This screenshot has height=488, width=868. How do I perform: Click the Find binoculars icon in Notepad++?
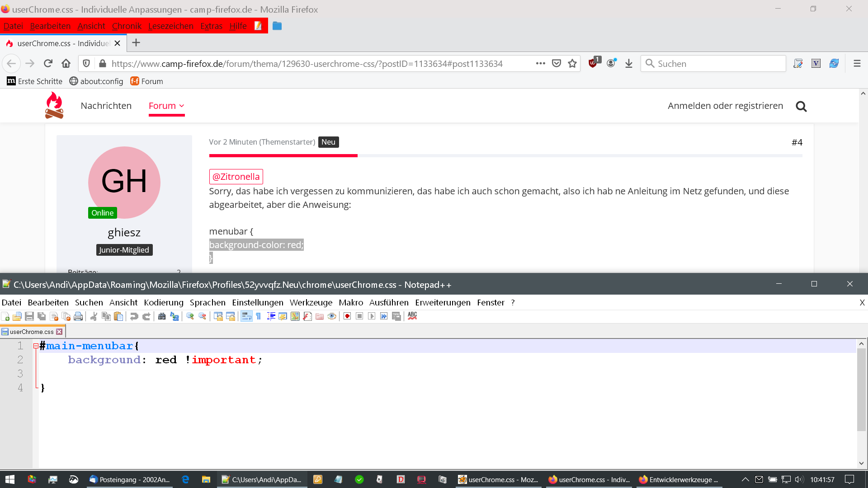(x=162, y=316)
